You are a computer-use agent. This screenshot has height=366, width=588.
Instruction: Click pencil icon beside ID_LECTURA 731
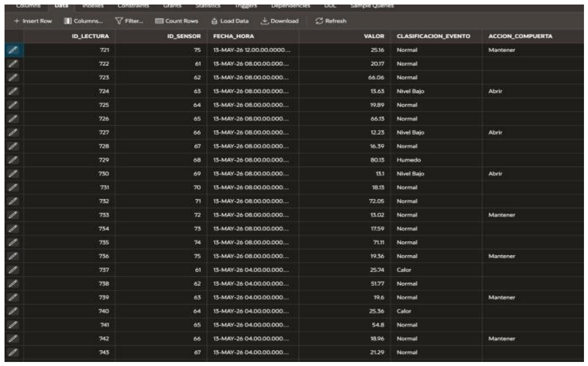pos(13,187)
